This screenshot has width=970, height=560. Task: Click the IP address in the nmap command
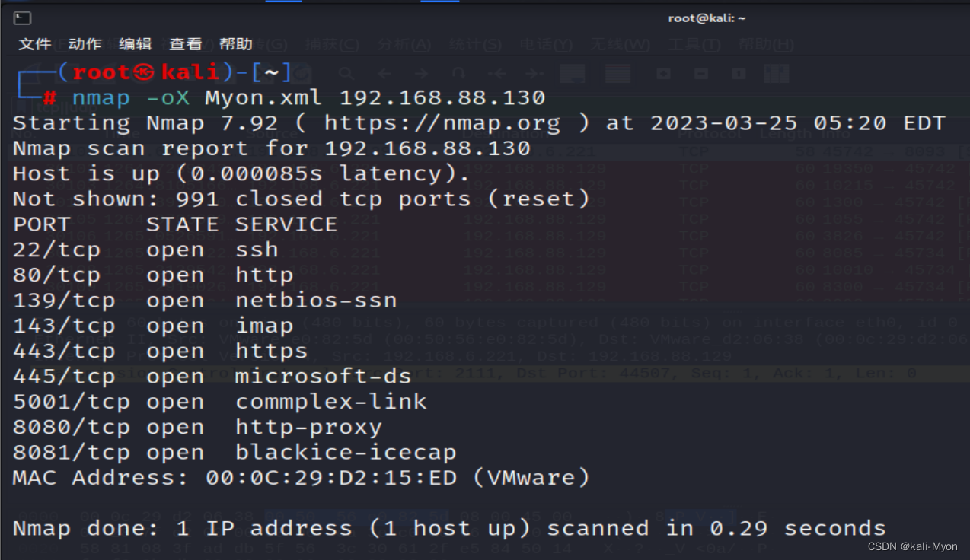click(x=442, y=98)
